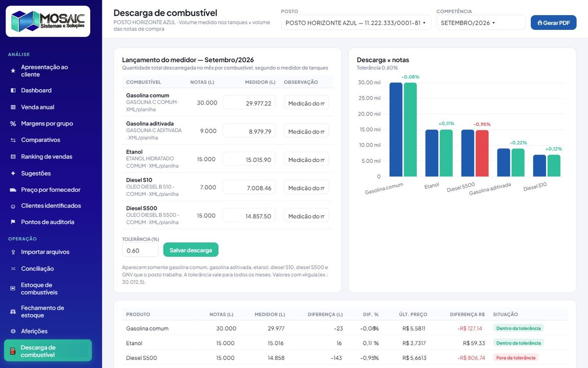
Task: Click R$ 59,33 in Etanol row
Action: coord(473,343)
